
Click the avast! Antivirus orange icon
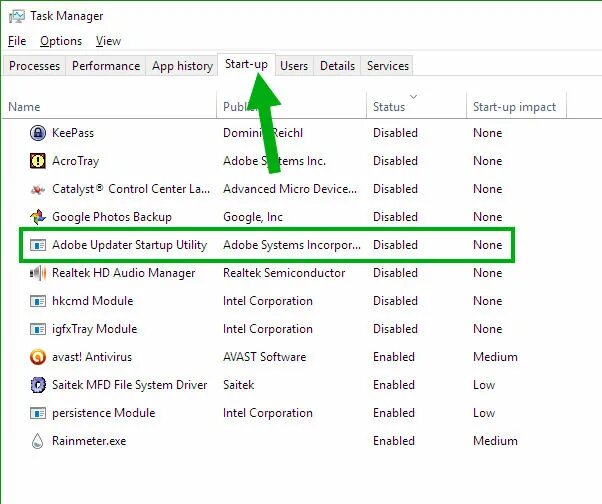pos(38,357)
